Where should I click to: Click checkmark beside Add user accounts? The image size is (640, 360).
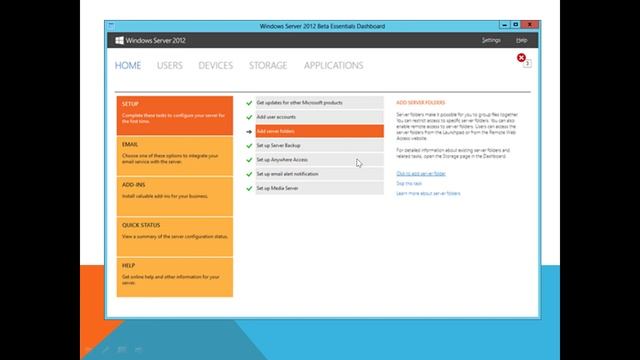click(249, 118)
